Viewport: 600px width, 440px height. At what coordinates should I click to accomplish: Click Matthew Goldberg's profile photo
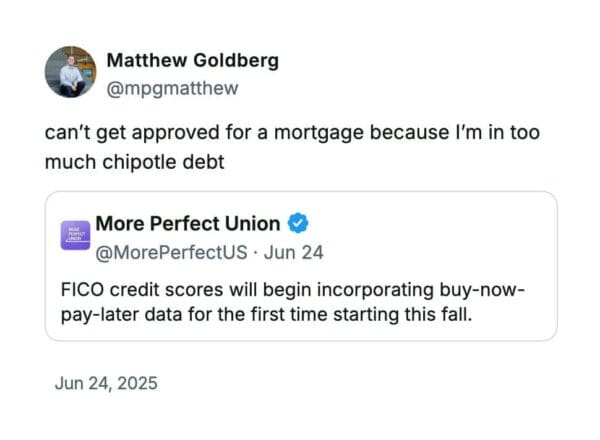tap(70, 71)
